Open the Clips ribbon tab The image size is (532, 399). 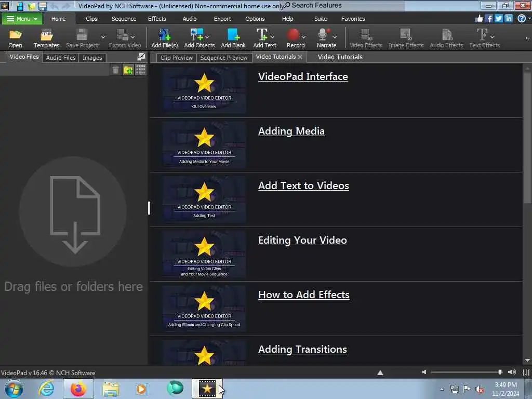[91, 19]
